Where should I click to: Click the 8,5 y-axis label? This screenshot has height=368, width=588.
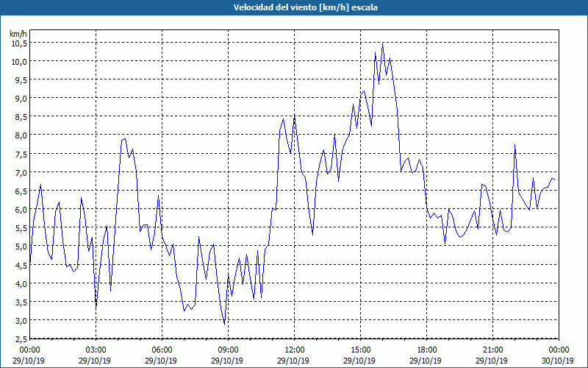[21, 117]
